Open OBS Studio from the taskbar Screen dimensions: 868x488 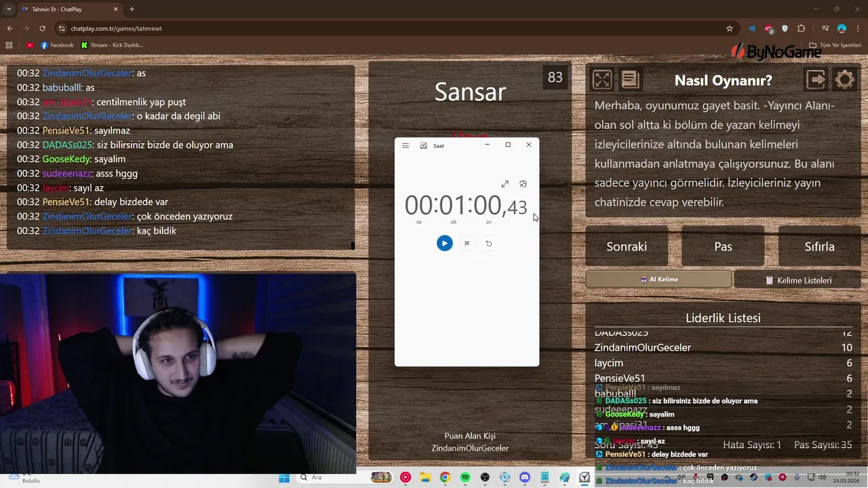[x=485, y=478]
